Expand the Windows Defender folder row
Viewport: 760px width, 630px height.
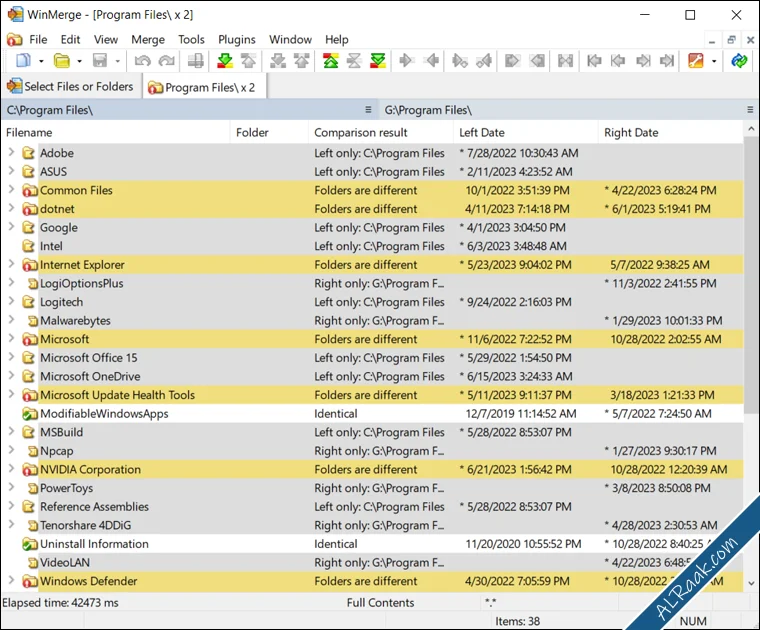[11, 581]
